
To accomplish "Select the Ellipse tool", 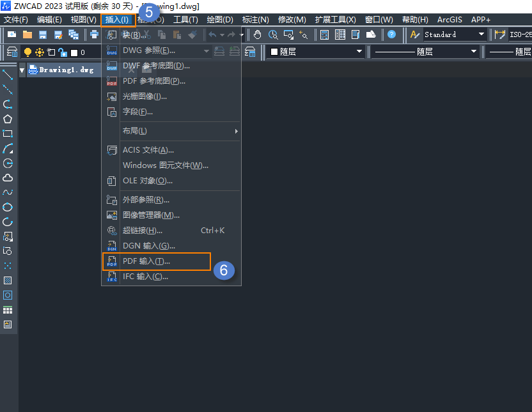I will pyautogui.click(x=8, y=207).
